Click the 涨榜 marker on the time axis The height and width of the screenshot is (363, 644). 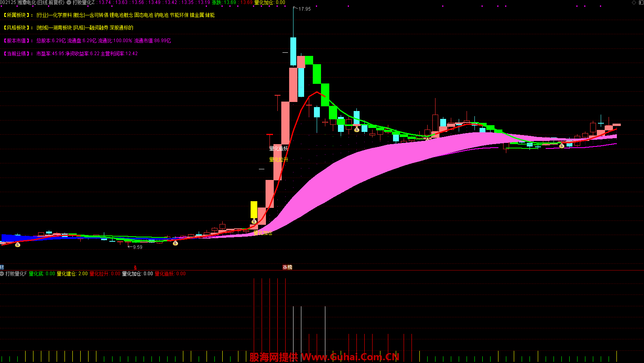[x=288, y=267]
